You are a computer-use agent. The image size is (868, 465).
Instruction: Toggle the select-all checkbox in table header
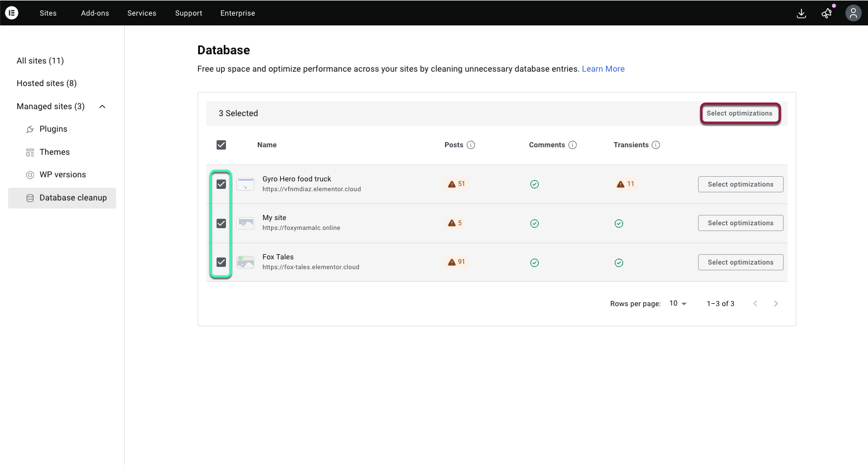221,145
